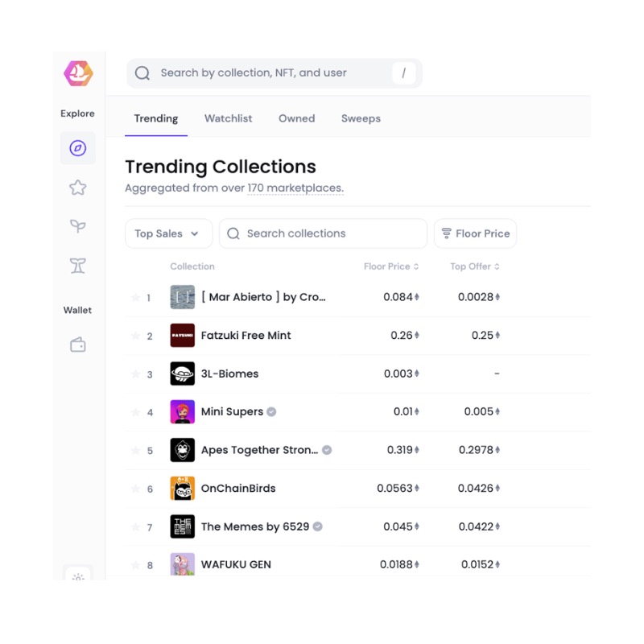The width and height of the screenshot is (644, 644).
Task: Click The Memes by 6529 thumbnail
Action: (183, 526)
